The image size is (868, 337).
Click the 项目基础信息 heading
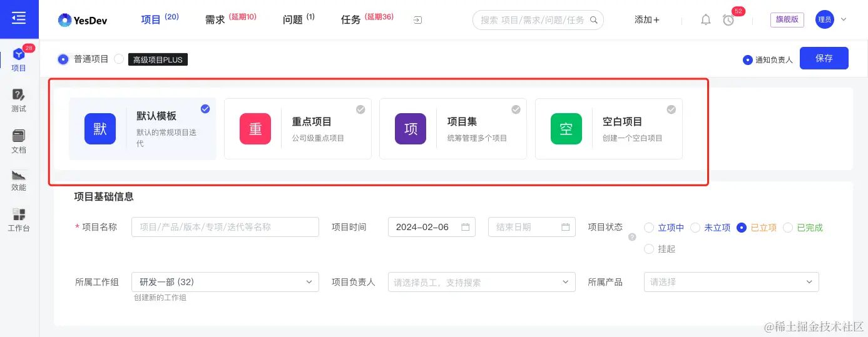coord(104,196)
